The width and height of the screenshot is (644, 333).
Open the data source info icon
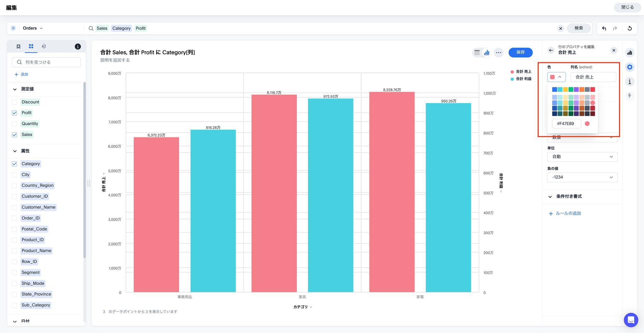tap(78, 47)
